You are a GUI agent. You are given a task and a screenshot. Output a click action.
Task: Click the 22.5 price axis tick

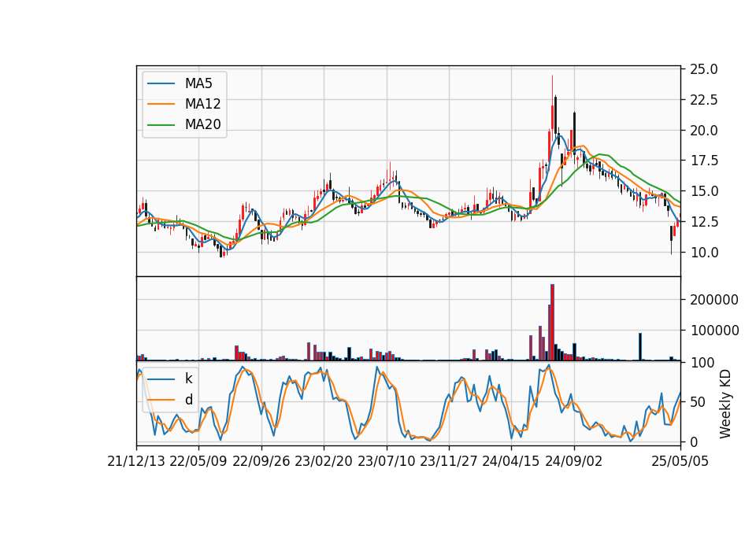point(704,100)
